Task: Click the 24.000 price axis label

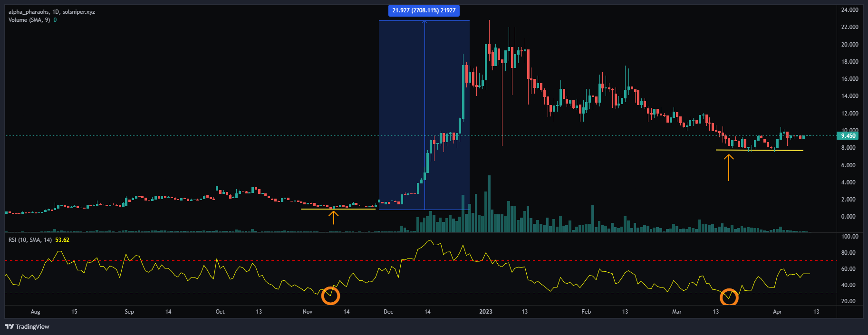Action: tap(849, 10)
